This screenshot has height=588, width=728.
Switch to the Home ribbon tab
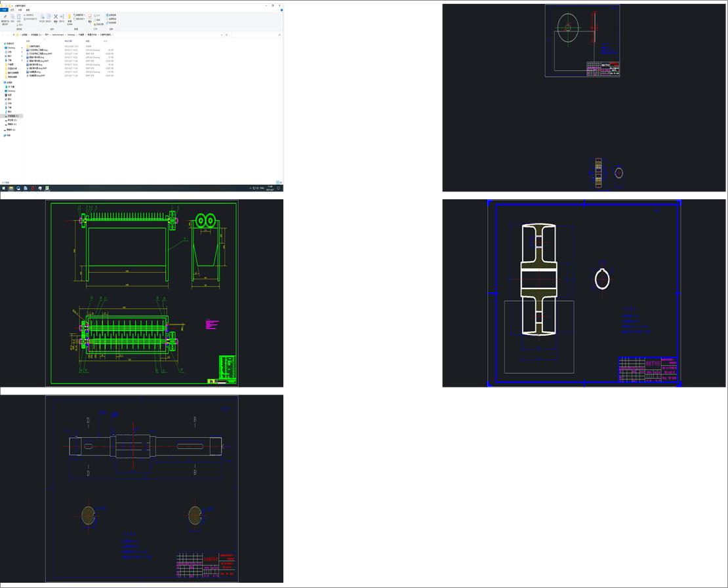tap(12, 10)
